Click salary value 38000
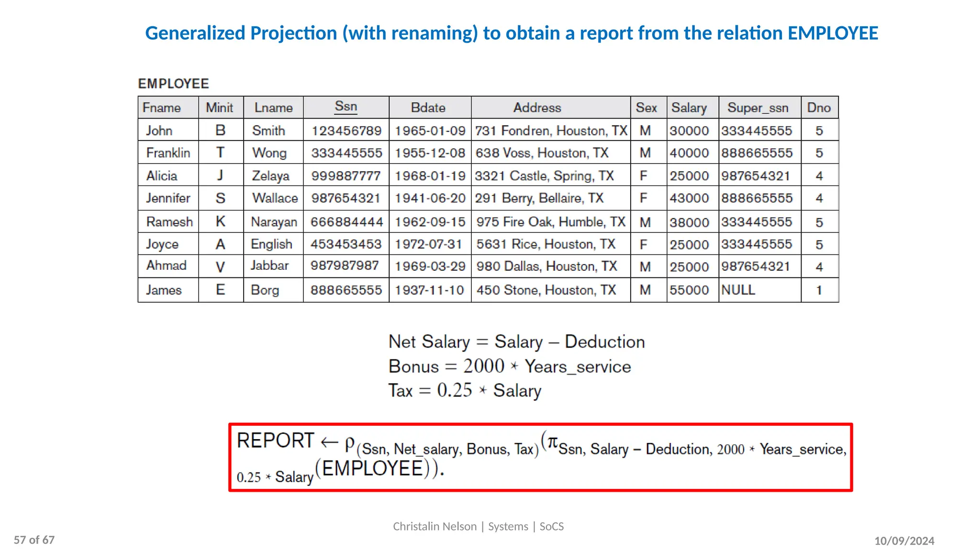Viewport: 980px width, 551px height. click(x=689, y=222)
